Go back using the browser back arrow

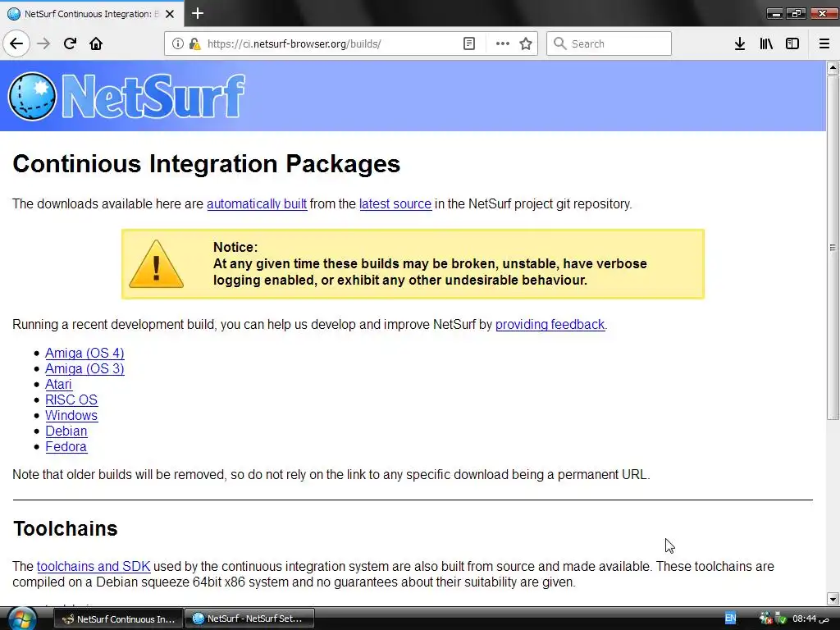click(16, 43)
